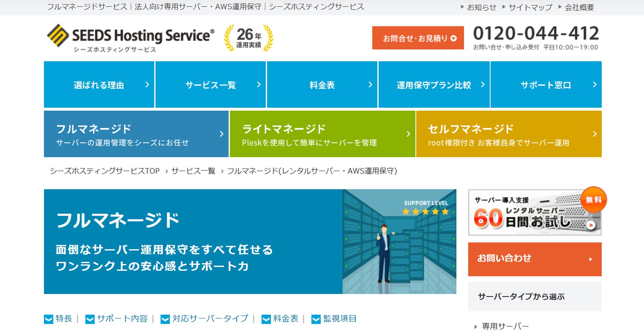644x332 pixels.
Task: Jump to サポート内容 section link
Action: (122, 318)
